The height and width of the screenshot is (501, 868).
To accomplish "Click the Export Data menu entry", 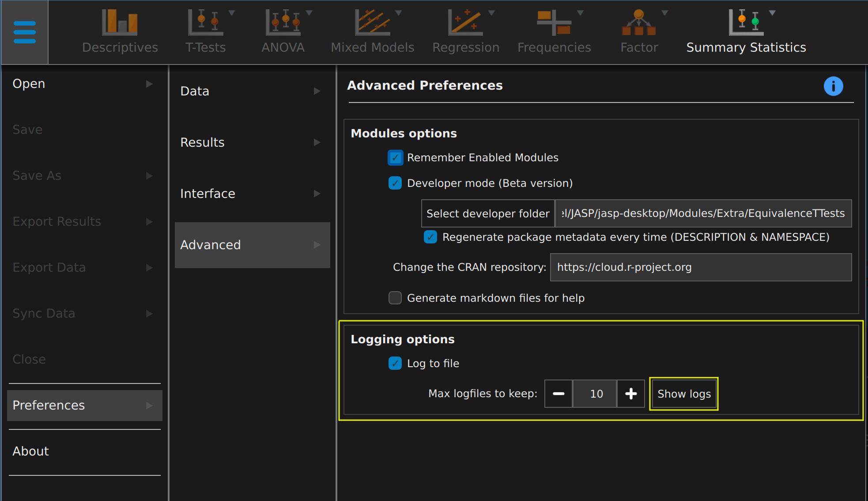I will tap(84, 268).
